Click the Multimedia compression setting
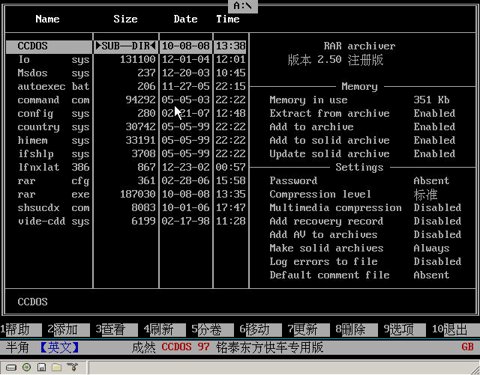Image resolution: width=480 pixels, height=375 pixels. pyautogui.click(x=365, y=208)
